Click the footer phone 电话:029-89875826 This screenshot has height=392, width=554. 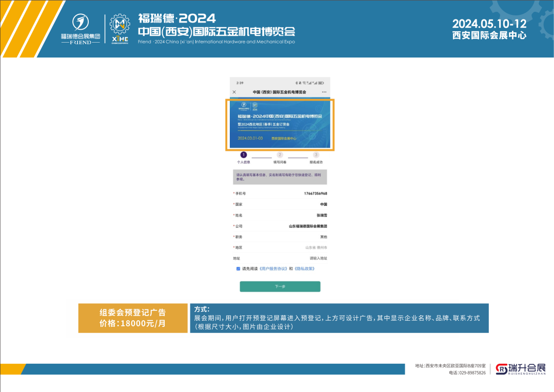467,373
